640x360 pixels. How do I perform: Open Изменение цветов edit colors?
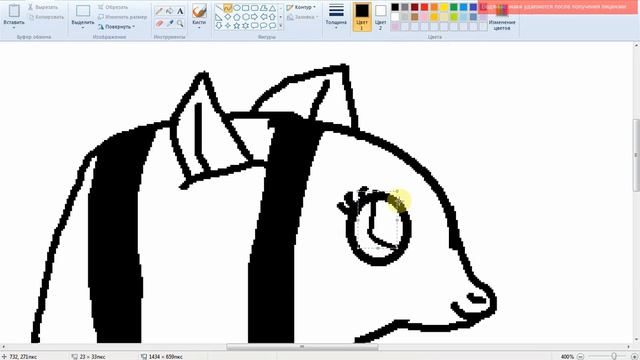[x=502, y=17]
